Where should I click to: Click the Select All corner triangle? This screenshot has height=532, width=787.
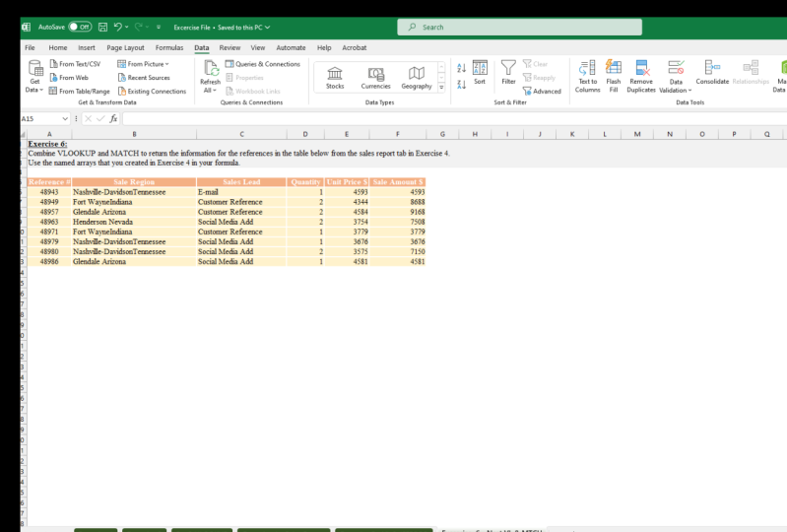[23, 135]
